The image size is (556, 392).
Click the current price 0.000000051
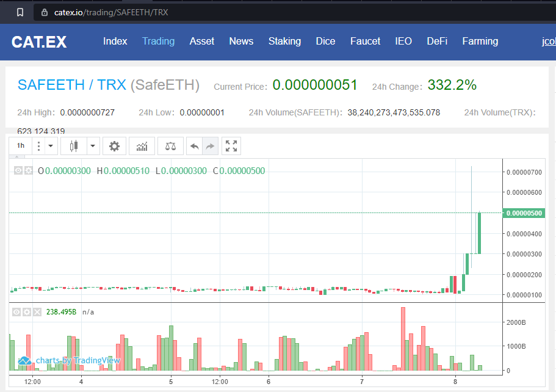[x=314, y=85]
